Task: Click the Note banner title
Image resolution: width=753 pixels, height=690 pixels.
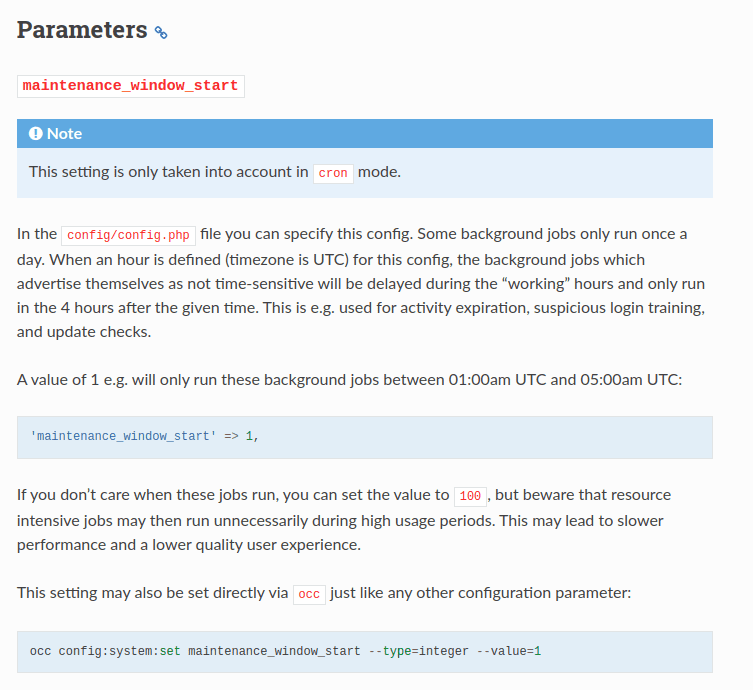Action: [64, 133]
